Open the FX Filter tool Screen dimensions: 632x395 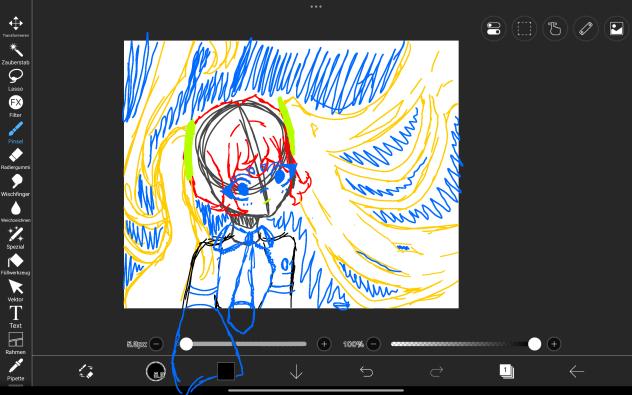pos(16,106)
